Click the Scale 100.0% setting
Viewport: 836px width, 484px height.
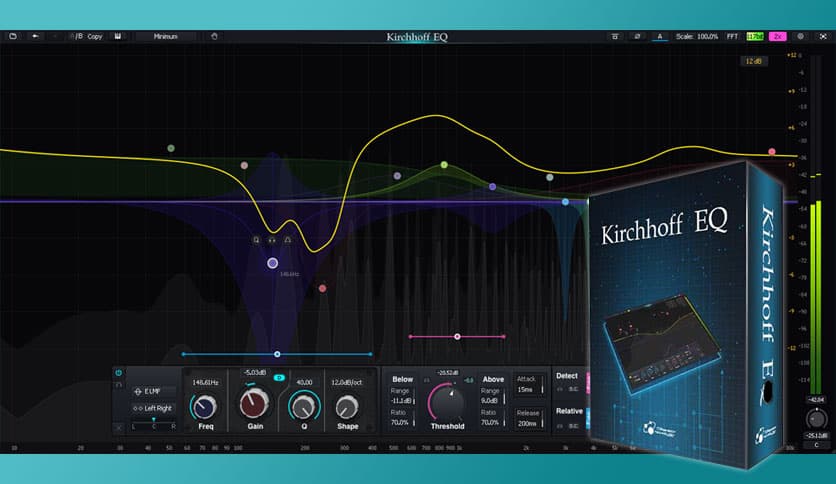[x=696, y=36]
